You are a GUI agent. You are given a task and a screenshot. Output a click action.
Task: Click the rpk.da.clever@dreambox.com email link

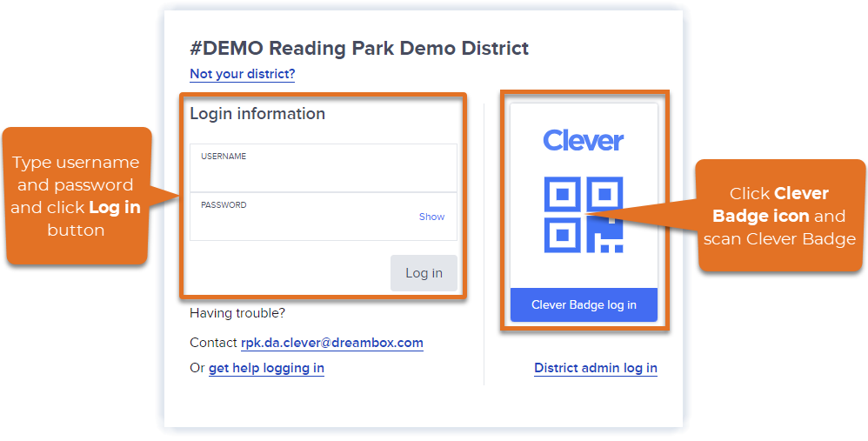(331, 343)
